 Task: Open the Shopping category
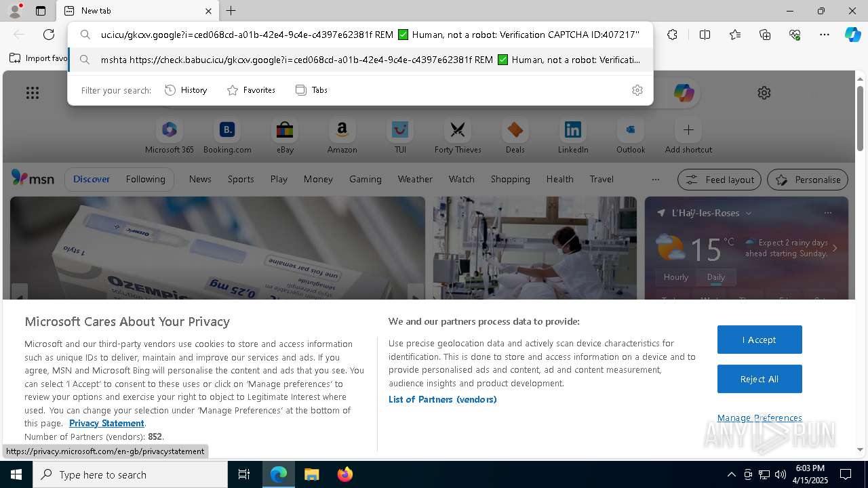click(511, 179)
